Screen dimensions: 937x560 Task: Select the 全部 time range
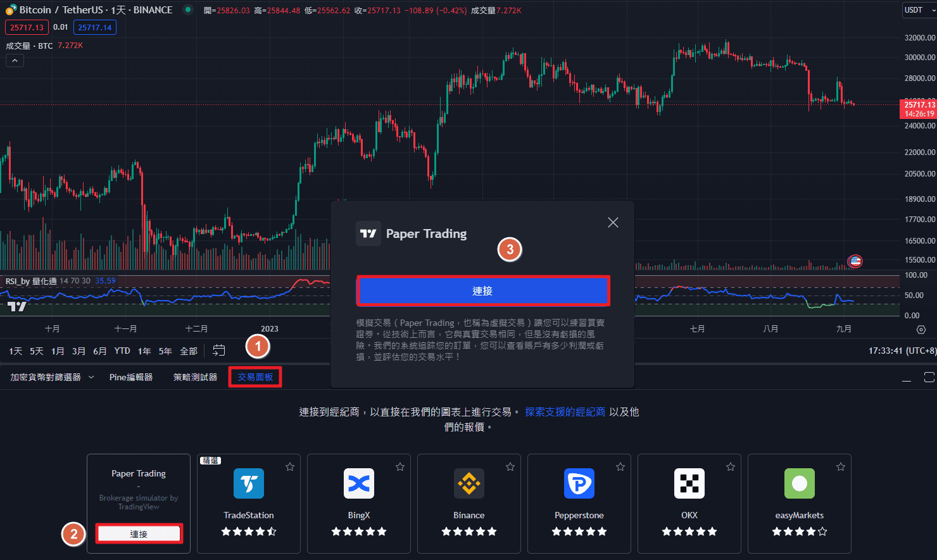click(x=189, y=351)
